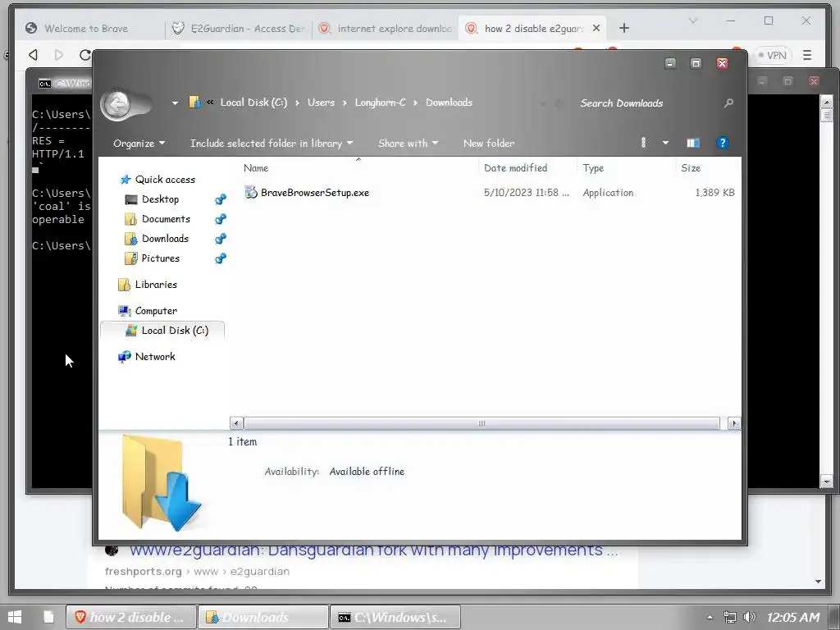The width and height of the screenshot is (840, 630).
Task: Open the Share with menu
Action: click(408, 143)
